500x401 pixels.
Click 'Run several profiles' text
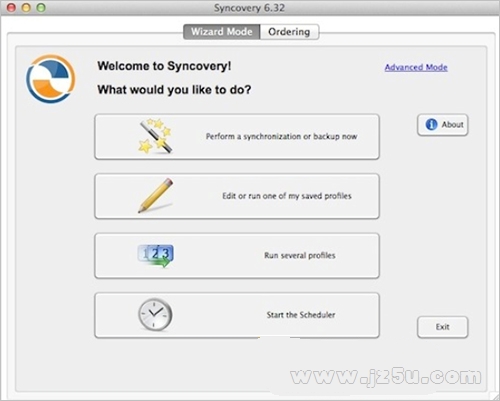[300, 255]
